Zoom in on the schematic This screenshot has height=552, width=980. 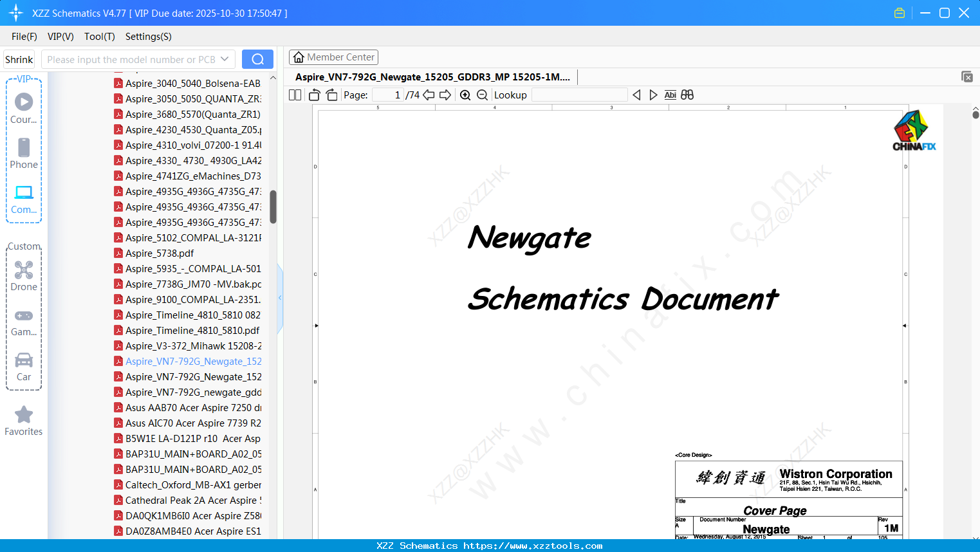click(x=465, y=95)
